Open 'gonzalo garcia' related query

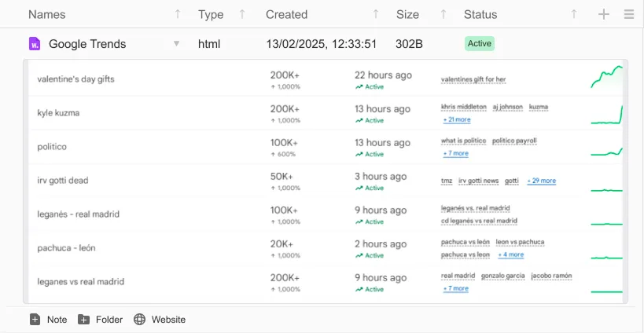pyautogui.click(x=502, y=276)
